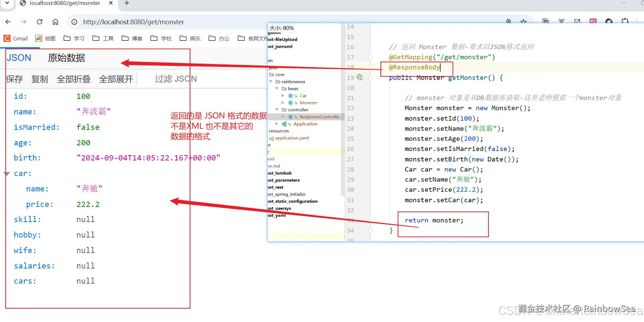Image resolution: width=644 pixels, height=322 pixels.
Task: Open the 工具 bookmarks folder
Action: click(103, 38)
